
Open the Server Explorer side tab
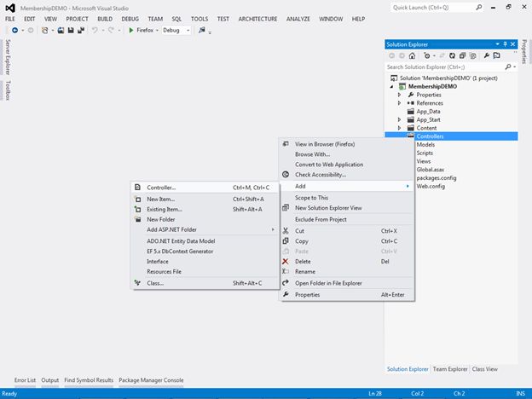pos(8,56)
